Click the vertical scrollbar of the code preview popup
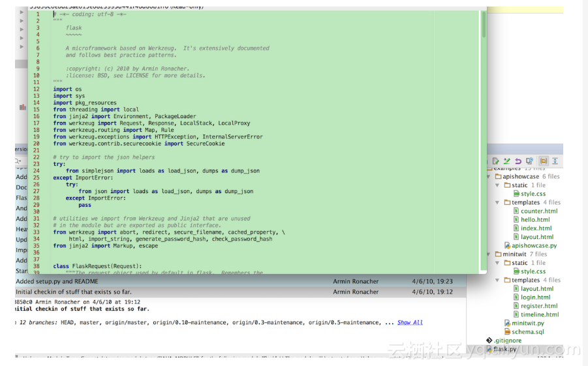The height and width of the screenshot is (366, 588). coord(484,24)
